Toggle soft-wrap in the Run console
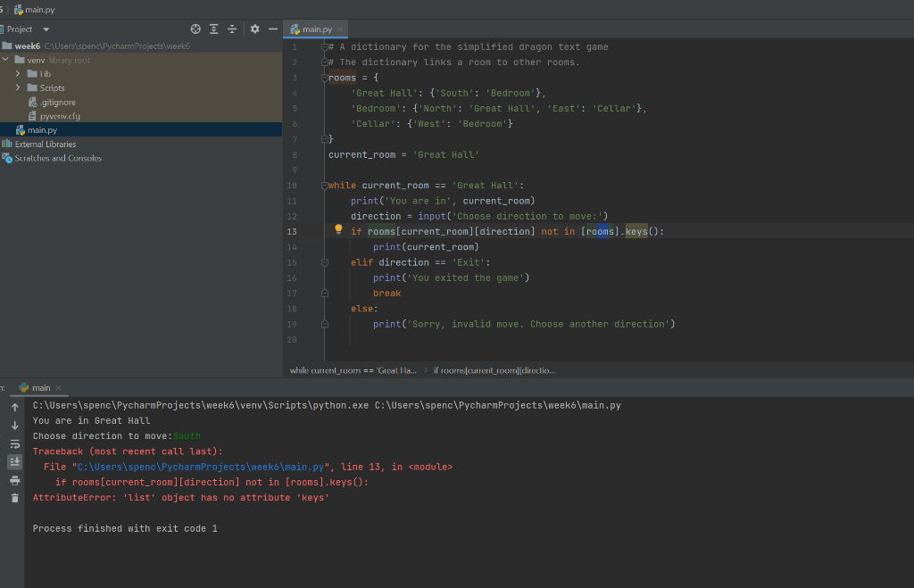 (x=14, y=443)
